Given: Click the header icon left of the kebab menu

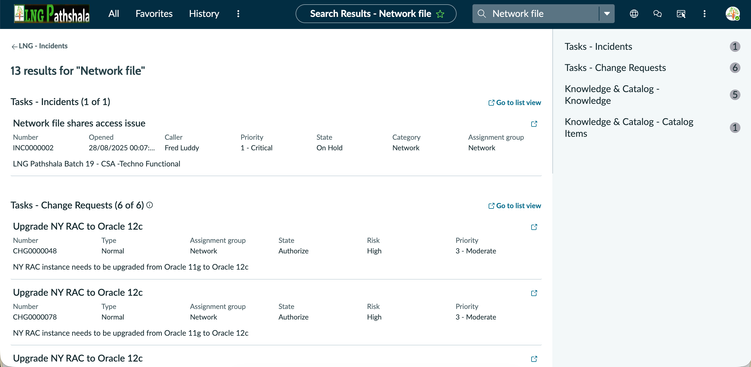Looking at the screenshot, I should [681, 14].
